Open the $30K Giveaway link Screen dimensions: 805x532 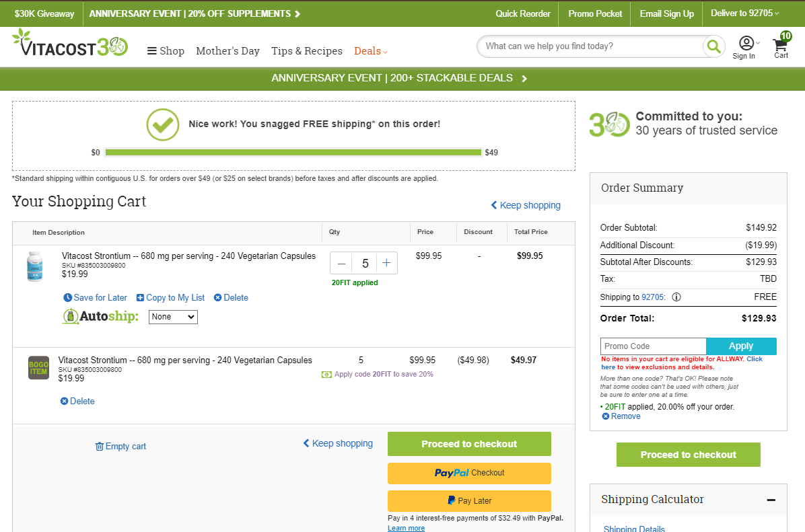tap(44, 14)
